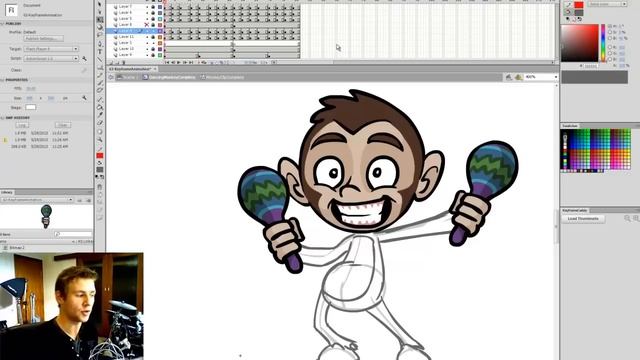This screenshot has height=360, width=640.
Task: Select the Free Transform tool
Action: 100,20
